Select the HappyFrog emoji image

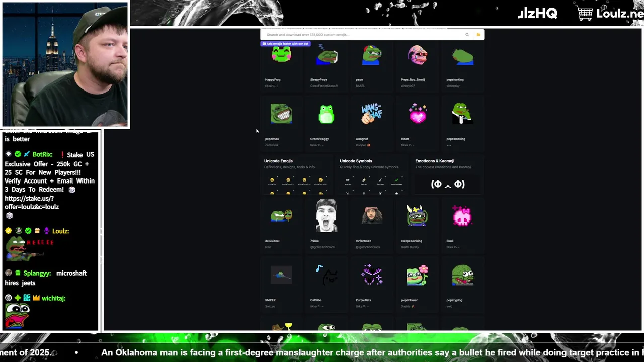coord(281,54)
